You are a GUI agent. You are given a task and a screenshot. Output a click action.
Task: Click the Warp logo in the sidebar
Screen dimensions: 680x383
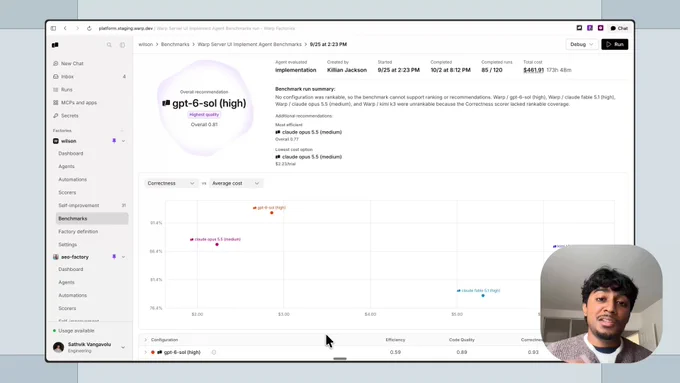pos(55,45)
